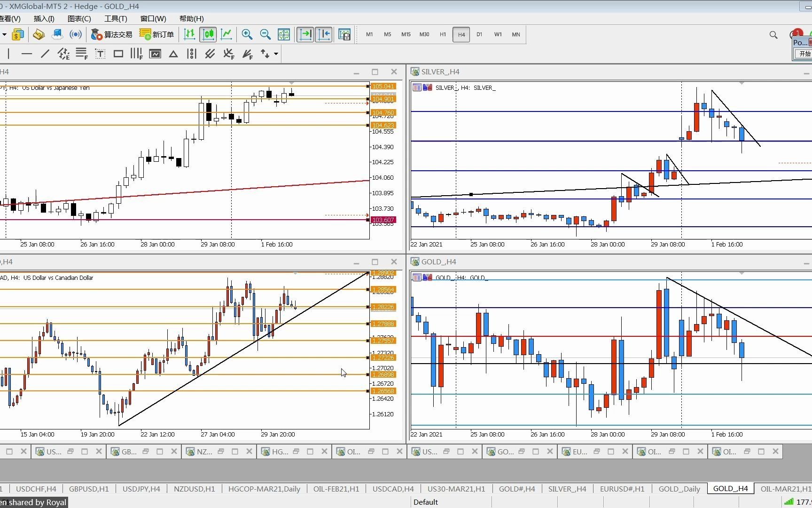Click the GOLD_,H4 chart window title

[x=439, y=262]
